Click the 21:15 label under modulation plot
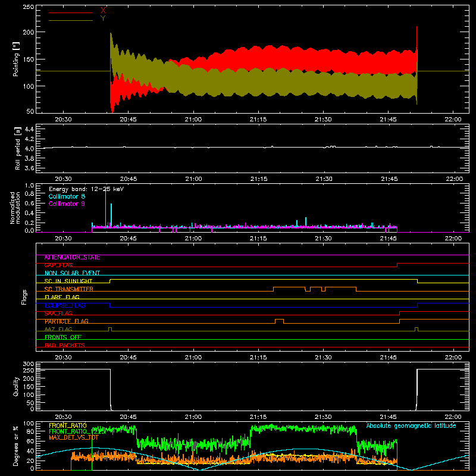 coord(258,239)
